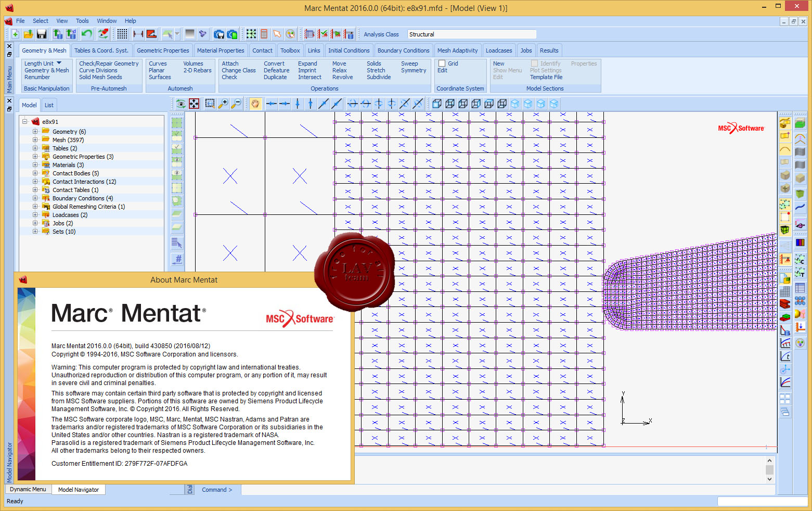Switch to the Material Properties tab

coord(221,50)
